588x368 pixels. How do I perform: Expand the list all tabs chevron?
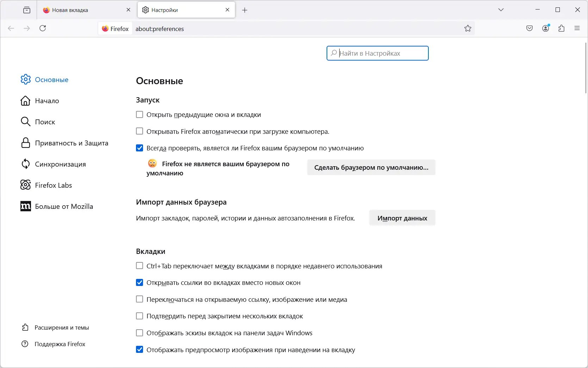pos(501,10)
